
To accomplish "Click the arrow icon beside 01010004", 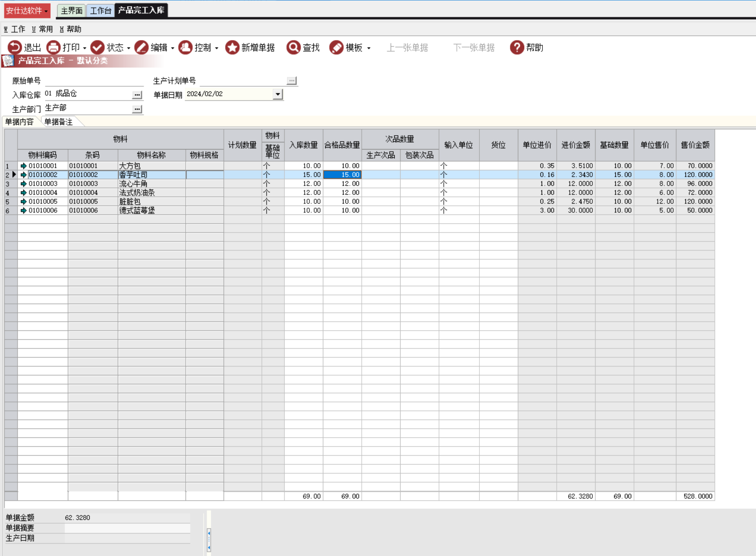I will tap(23, 193).
